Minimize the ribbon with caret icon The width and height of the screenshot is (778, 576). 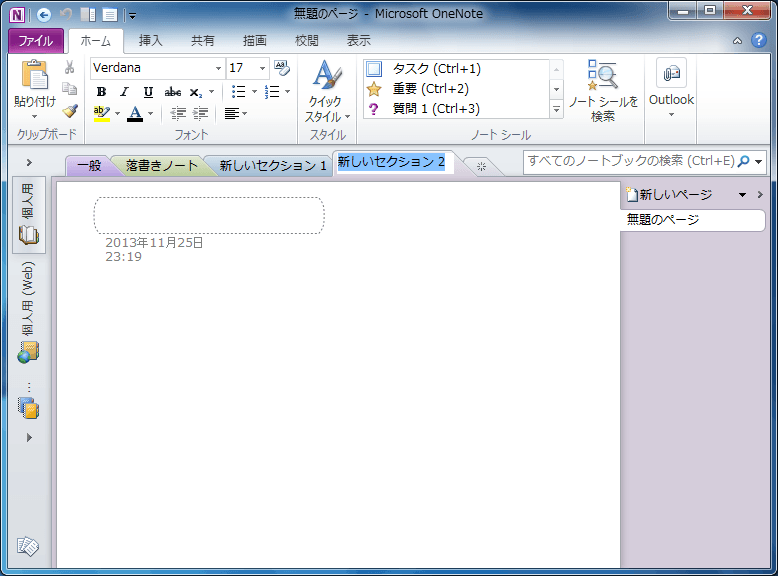point(738,41)
